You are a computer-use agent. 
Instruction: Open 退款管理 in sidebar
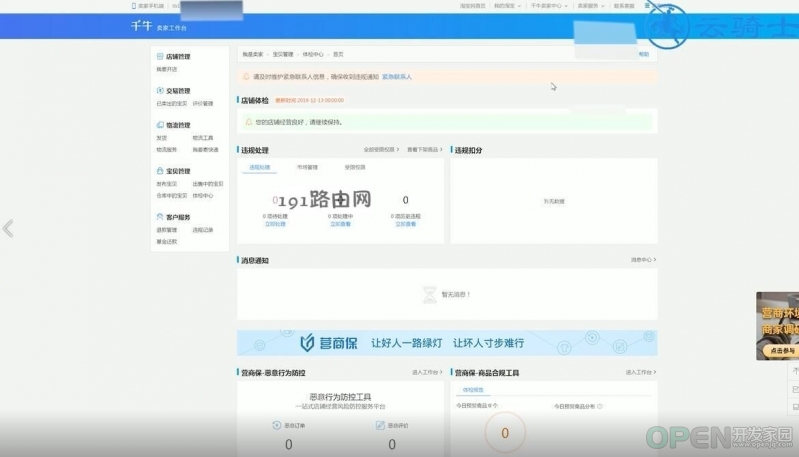[167, 230]
